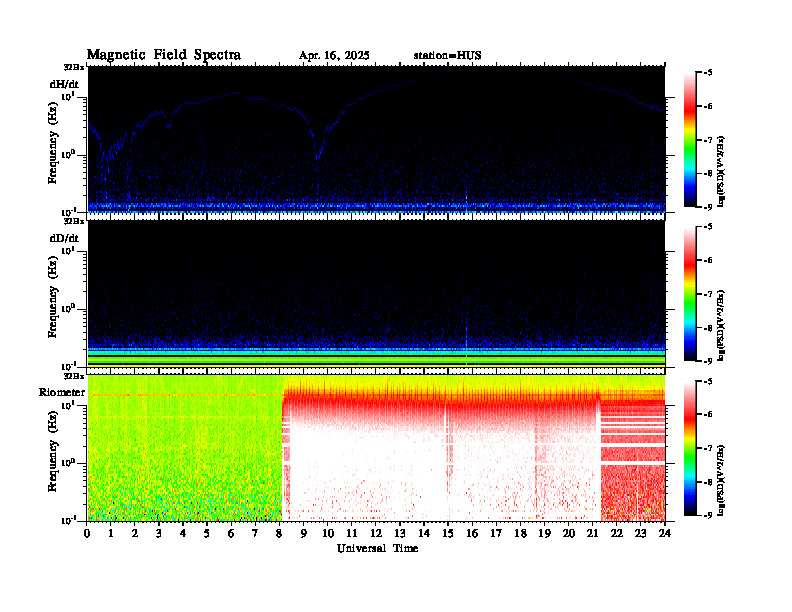The width and height of the screenshot is (792, 612).
Task: Click the hour "17" tick label
Action: pos(496,534)
